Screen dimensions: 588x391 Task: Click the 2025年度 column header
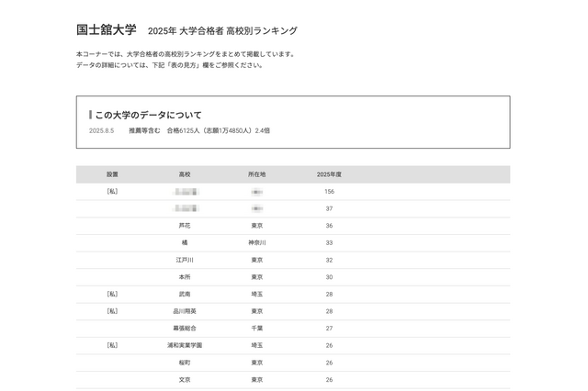point(329,174)
